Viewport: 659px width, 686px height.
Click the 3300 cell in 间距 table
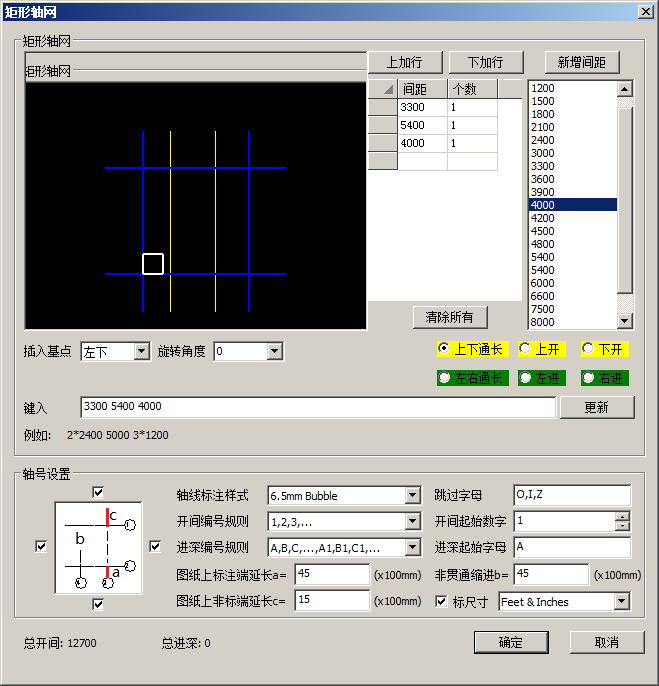point(422,107)
